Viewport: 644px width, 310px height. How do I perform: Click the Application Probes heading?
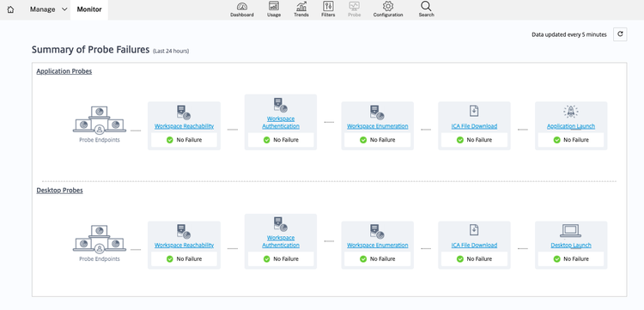[x=64, y=71]
